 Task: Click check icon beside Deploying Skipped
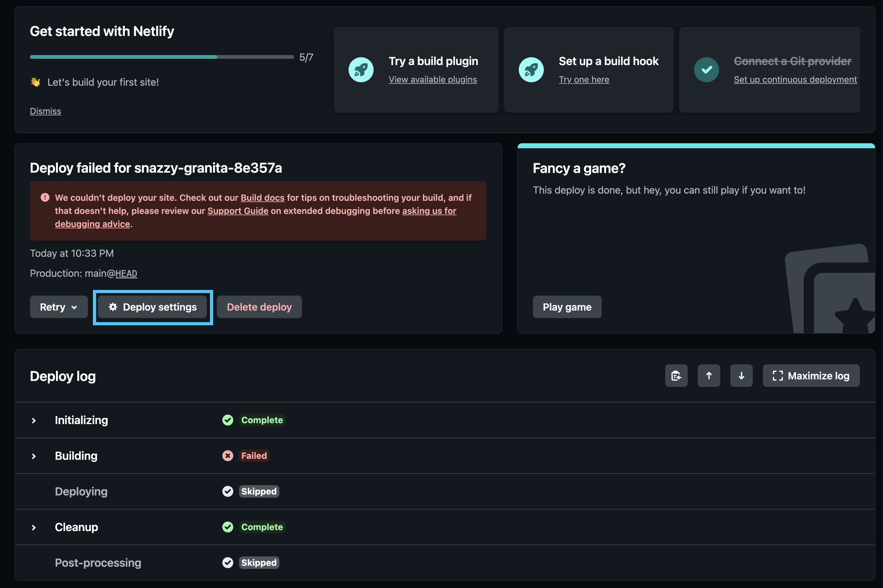click(x=228, y=491)
